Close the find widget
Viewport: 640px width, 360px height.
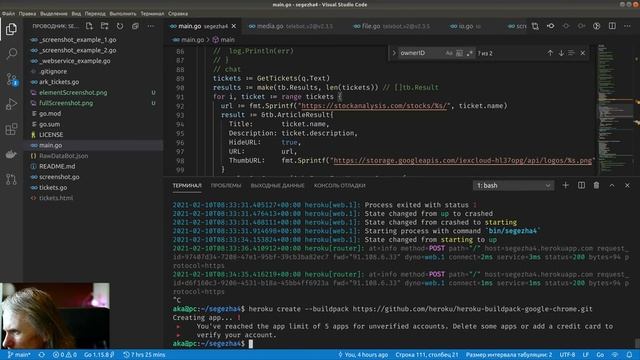583,53
